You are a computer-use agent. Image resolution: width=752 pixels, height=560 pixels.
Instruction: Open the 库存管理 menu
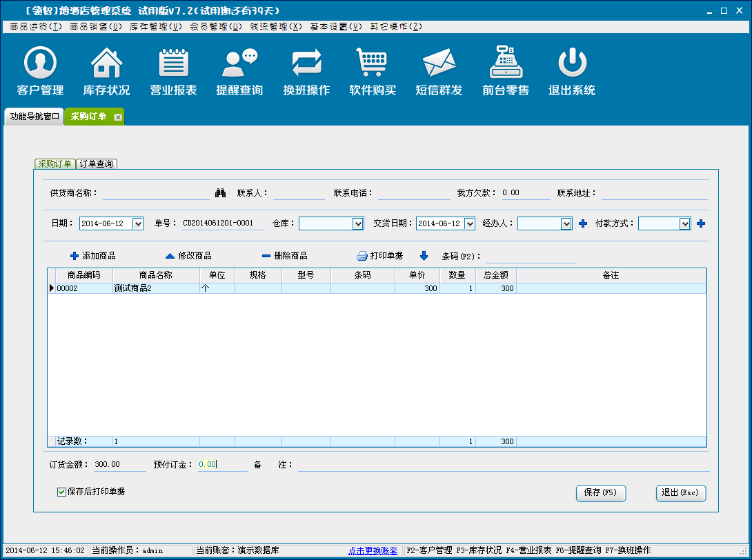(x=156, y=27)
